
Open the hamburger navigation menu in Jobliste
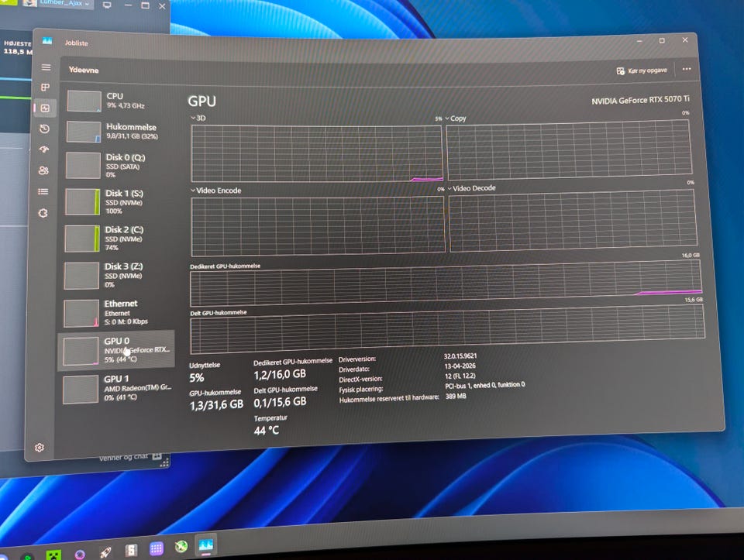click(46, 67)
